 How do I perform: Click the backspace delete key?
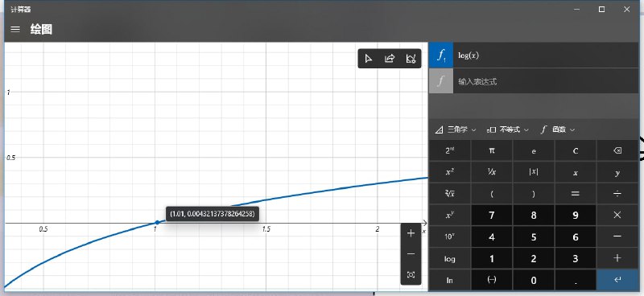pyautogui.click(x=617, y=150)
